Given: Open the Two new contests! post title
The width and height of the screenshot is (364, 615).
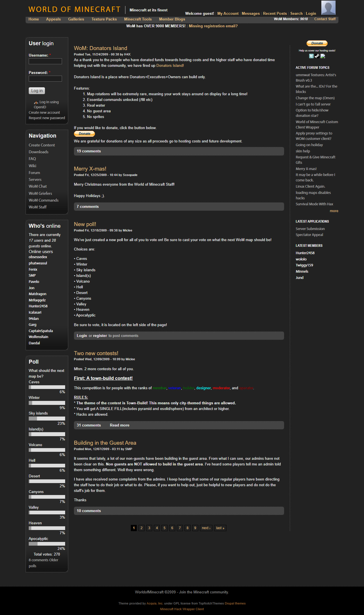Looking at the screenshot, I should click(96, 353).
